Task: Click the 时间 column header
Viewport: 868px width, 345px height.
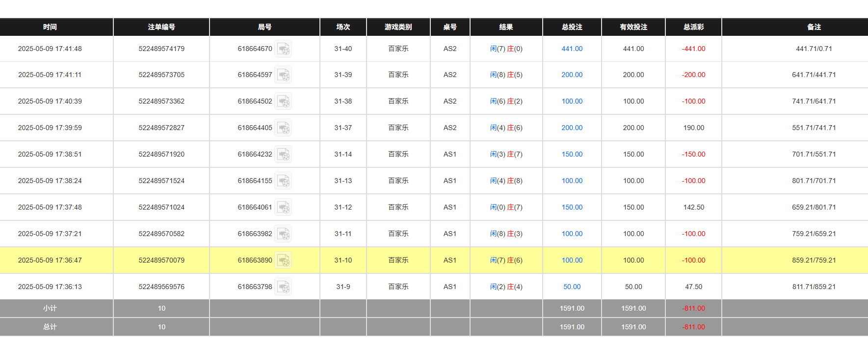Action: pos(51,27)
